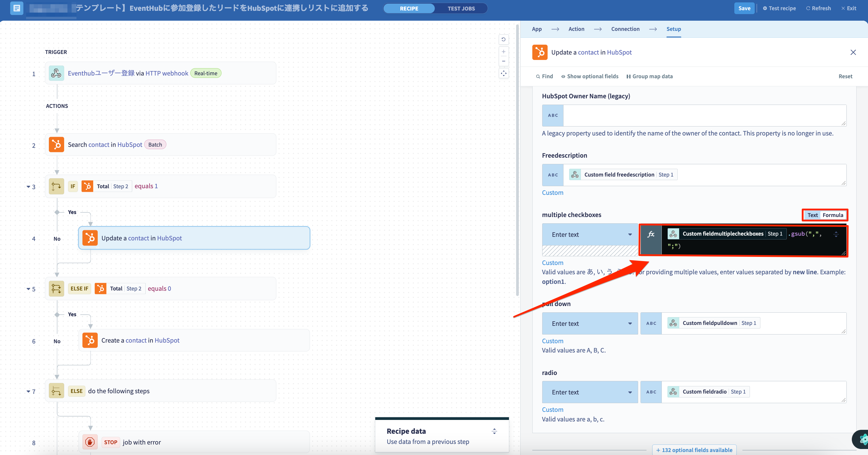Click Refresh in the header
Viewport: 868px width, 455px height.
click(818, 8)
